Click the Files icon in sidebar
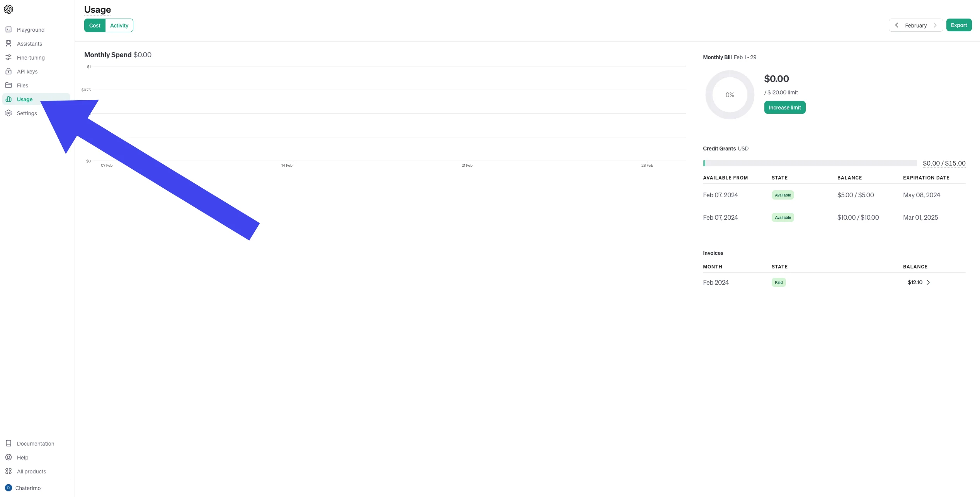Screen dimensions: 980x497 coord(8,85)
